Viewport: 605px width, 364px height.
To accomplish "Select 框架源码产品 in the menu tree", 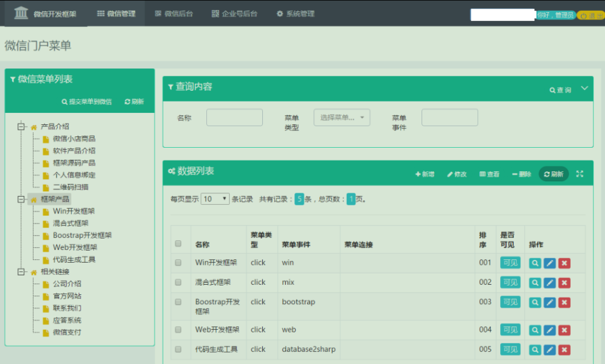I will point(74,163).
